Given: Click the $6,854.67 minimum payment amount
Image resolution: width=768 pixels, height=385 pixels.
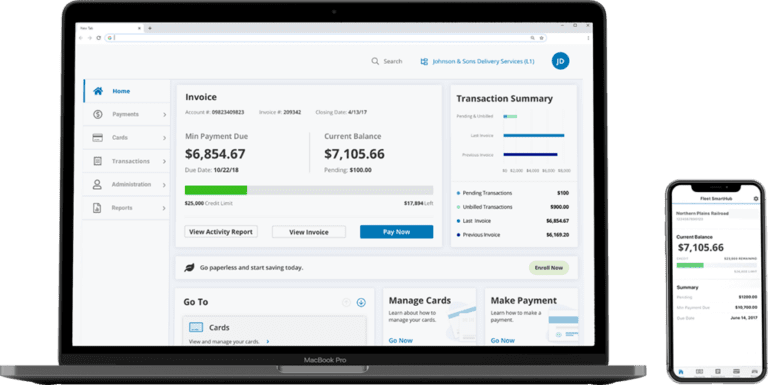Looking at the screenshot, I should (x=215, y=154).
